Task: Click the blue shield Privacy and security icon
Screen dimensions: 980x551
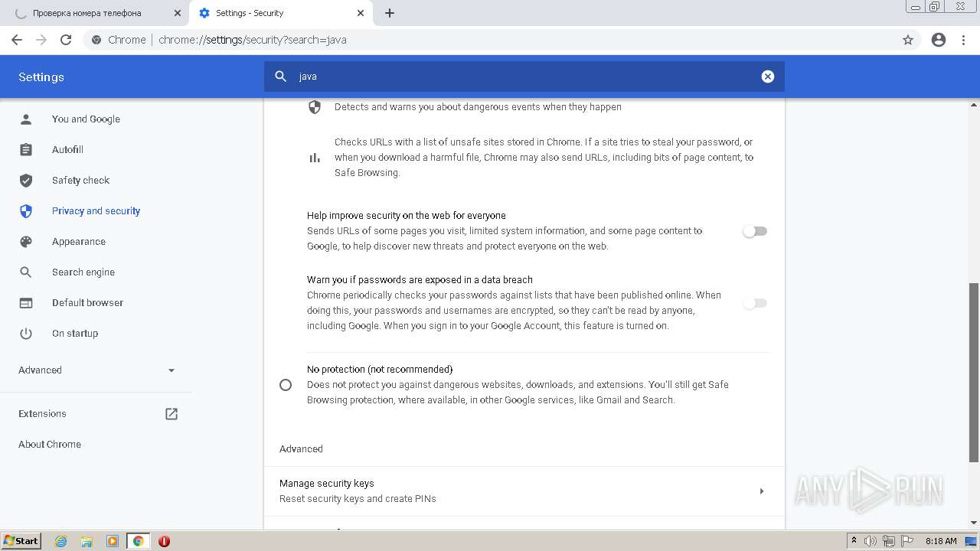Action: [x=26, y=211]
